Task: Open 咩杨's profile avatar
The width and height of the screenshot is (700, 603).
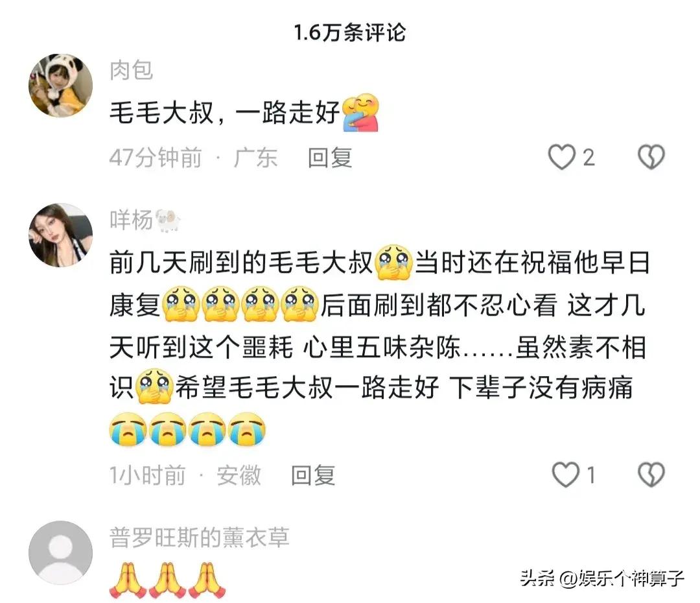Action: tap(60, 235)
